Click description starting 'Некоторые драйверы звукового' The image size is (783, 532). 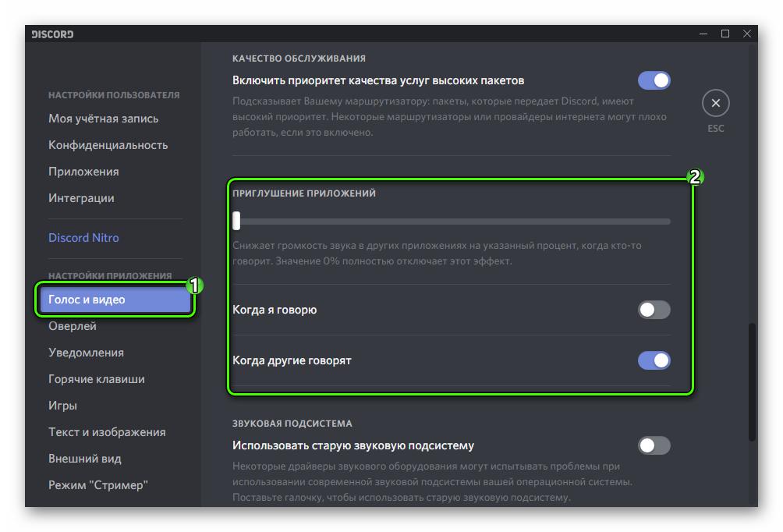(433, 481)
